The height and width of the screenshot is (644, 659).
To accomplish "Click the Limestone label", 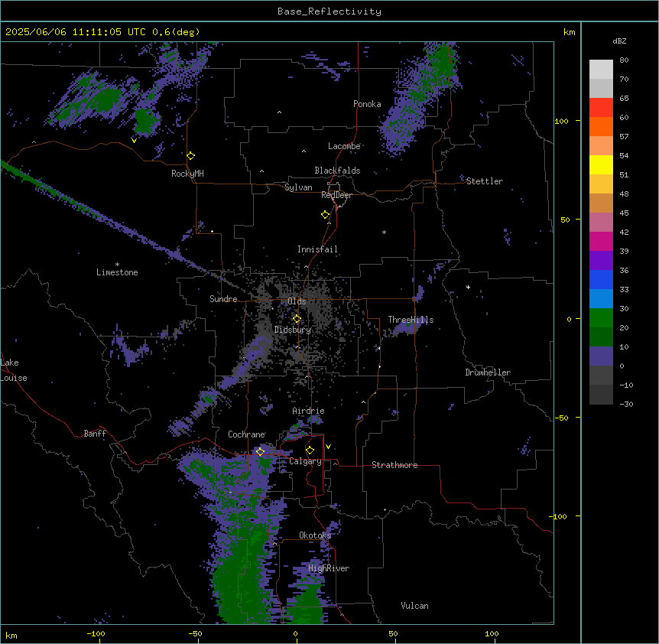I will click(117, 272).
